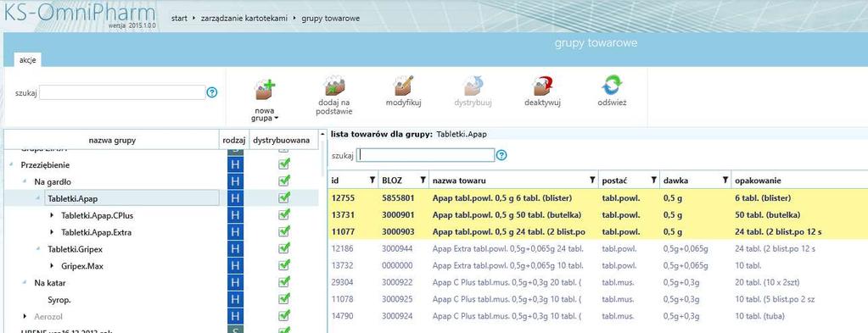The height and width of the screenshot is (333, 868).
Task: Expand the Gripex.Max tree node
Action: [x=52, y=266]
